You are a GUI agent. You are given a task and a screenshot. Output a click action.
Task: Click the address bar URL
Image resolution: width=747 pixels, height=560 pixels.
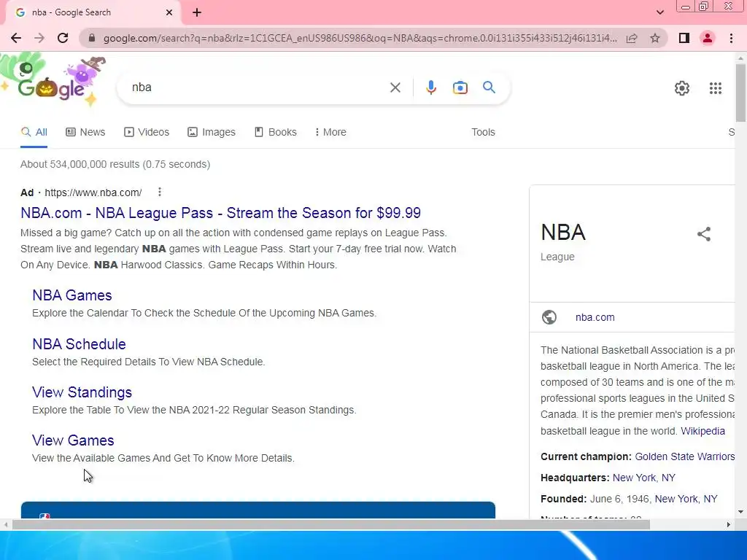point(360,38)
